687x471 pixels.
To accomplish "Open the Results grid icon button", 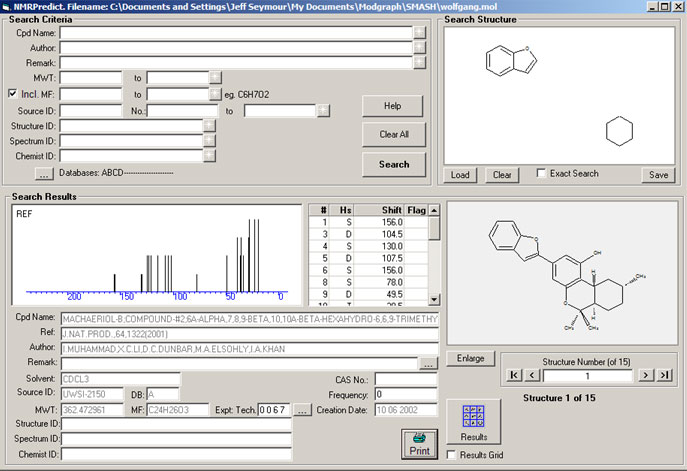I will pos(475,421).
